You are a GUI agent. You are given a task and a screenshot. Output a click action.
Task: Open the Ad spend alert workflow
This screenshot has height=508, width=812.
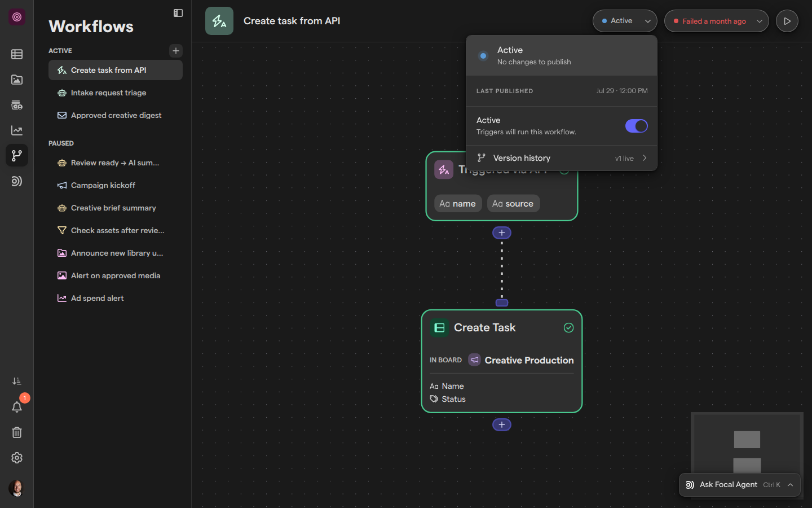pos(116,298)
